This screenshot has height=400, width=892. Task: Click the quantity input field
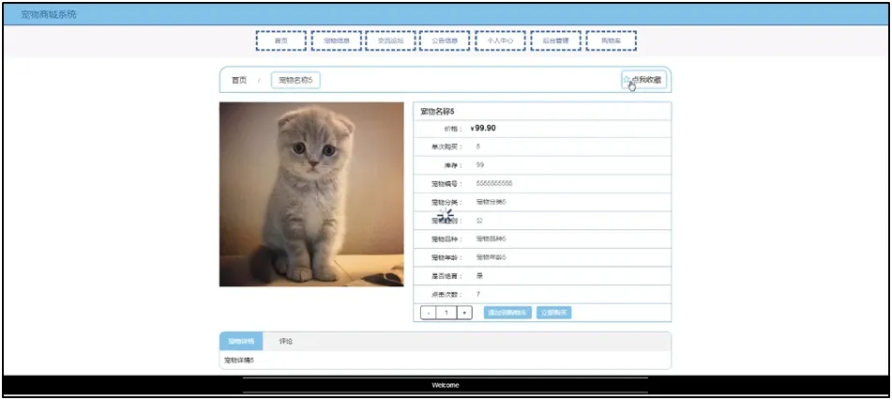[446, 313]
